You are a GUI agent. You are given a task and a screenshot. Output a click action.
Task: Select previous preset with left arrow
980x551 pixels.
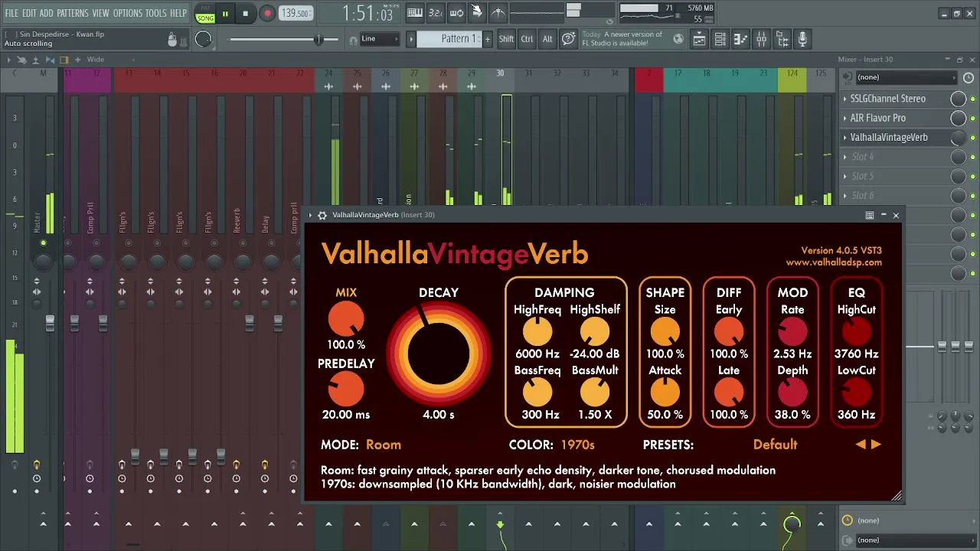click(861, 445)
